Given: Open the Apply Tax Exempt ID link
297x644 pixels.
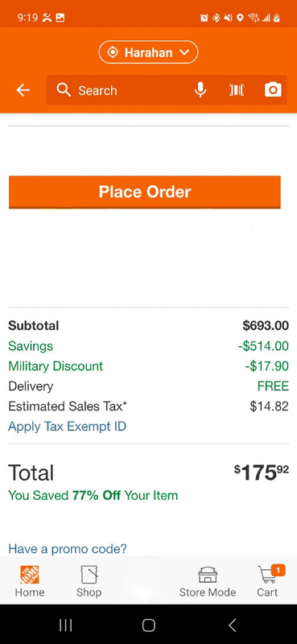Looking at the screenshot, I should tap(67, 427).
